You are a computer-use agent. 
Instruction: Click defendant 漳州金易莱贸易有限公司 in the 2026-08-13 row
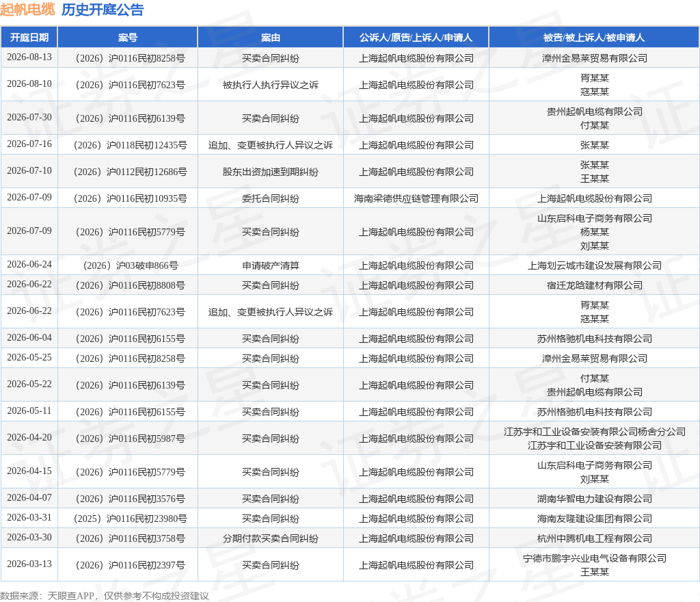[595, 58]
